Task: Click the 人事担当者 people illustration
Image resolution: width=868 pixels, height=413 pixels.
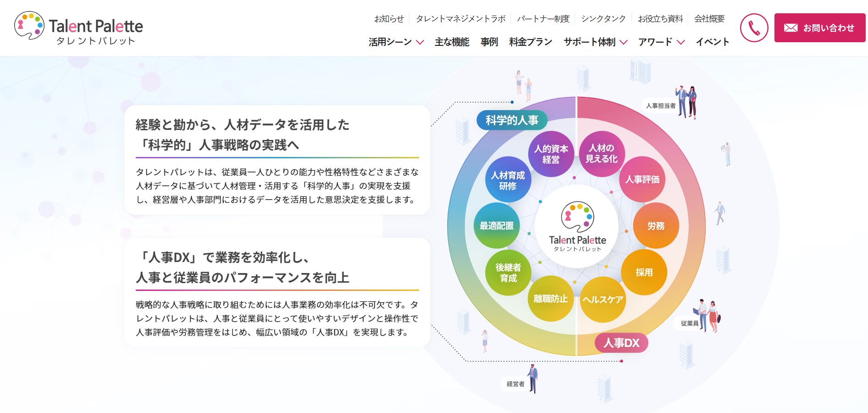Action: point(687,102)
